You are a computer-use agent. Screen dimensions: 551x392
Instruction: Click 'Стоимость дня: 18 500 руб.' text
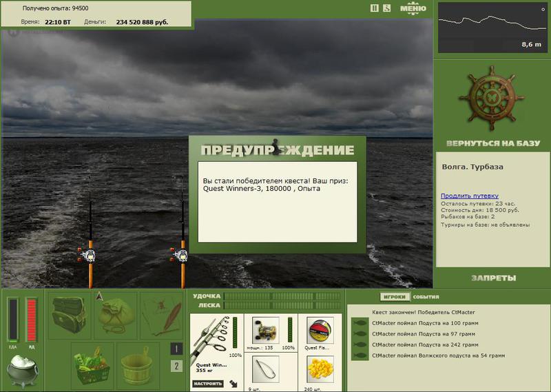[x=479, y=210]
